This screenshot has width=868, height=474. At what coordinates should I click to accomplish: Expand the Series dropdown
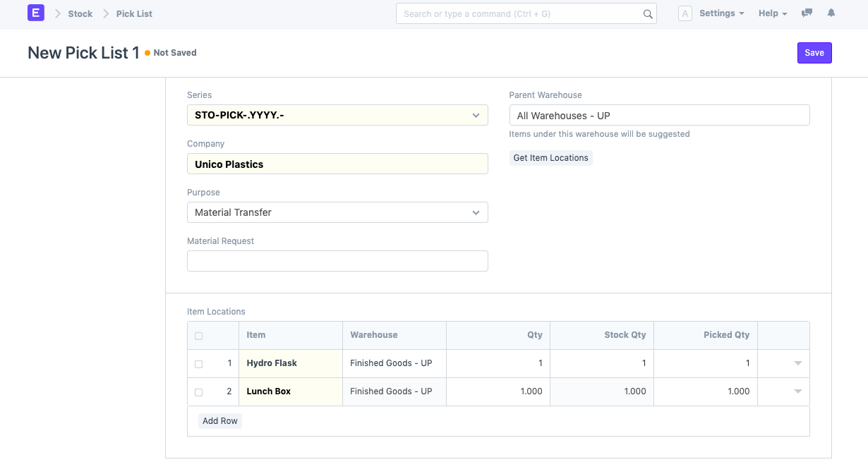pyautogui.click(x=337, y=115)
